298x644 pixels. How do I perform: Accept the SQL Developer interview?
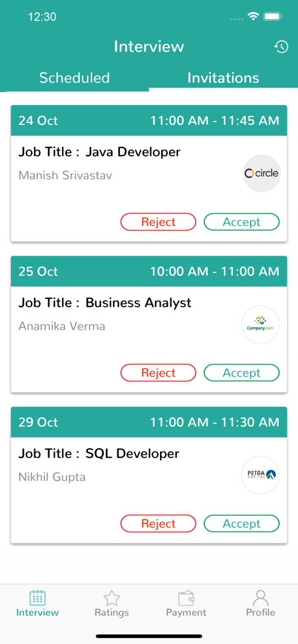[x=242, y=523]
